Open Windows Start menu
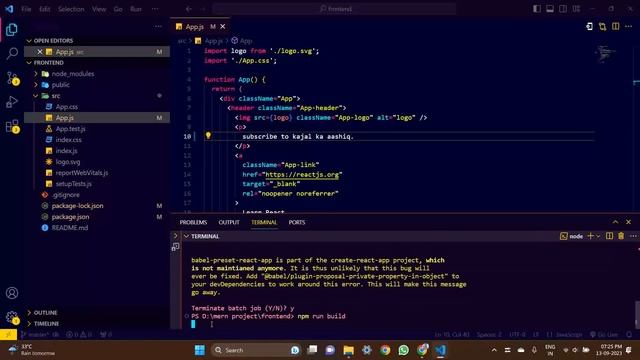Screen dimensions: 640x360 [x=200, y=350]
